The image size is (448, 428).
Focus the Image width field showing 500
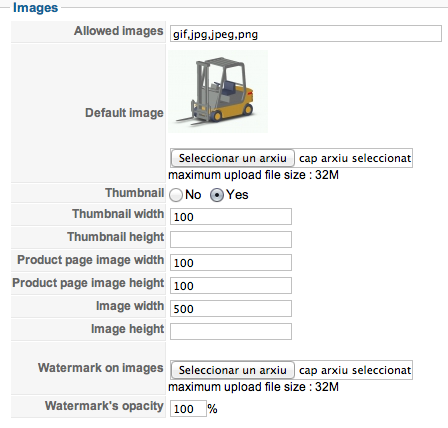point(231,308)
